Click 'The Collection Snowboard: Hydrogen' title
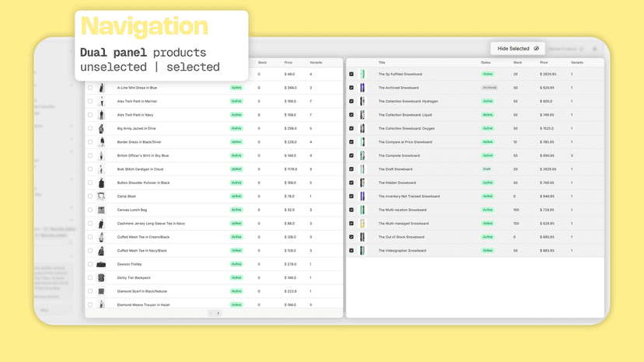The width and height of the screenshot is (644, 362). (408, 101)
